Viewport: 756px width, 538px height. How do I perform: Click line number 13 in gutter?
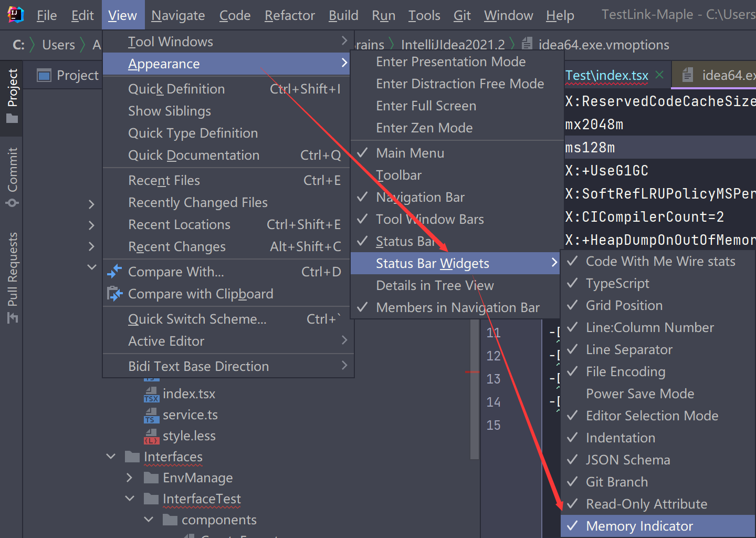493,379
